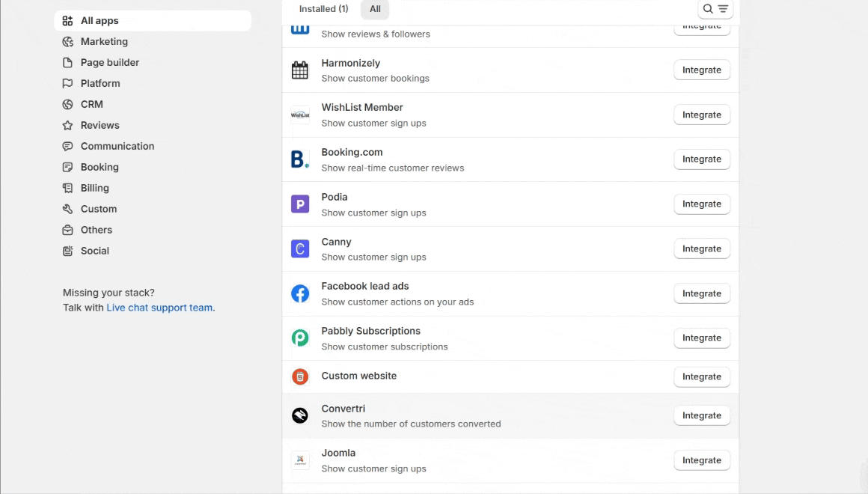The height and width of the screenshot is (494, 868).
Task: Click the Facebook lead ads icon
Action: click(x=300, y=293)
